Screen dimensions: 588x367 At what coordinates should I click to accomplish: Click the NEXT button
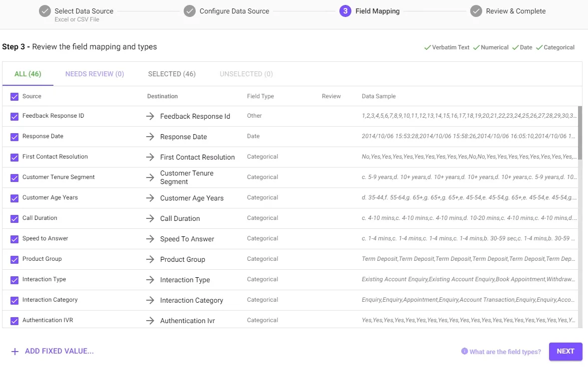click(x=566, y=351)
